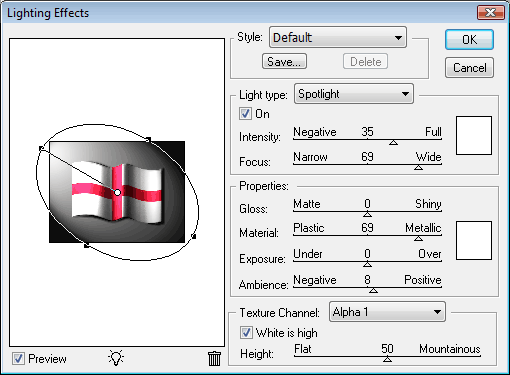The image size is (510, 375).
Task: Click the Delete style button
Action: [x=365, y=62]
